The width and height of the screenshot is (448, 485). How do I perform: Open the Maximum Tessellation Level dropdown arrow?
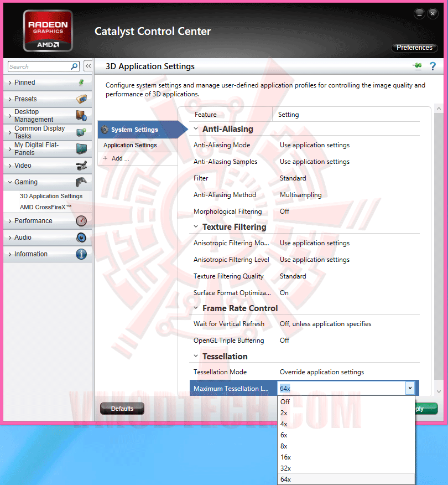(x=410, y=388)
